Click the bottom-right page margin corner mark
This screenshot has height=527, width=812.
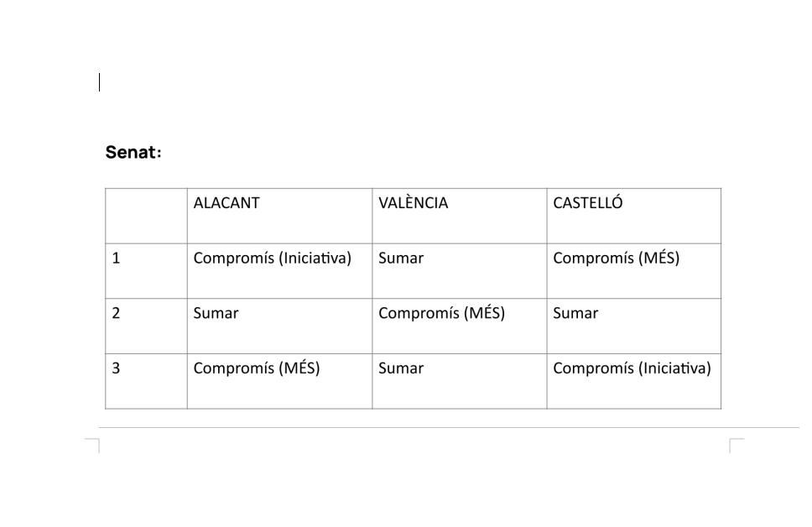[x=737, y=445]
